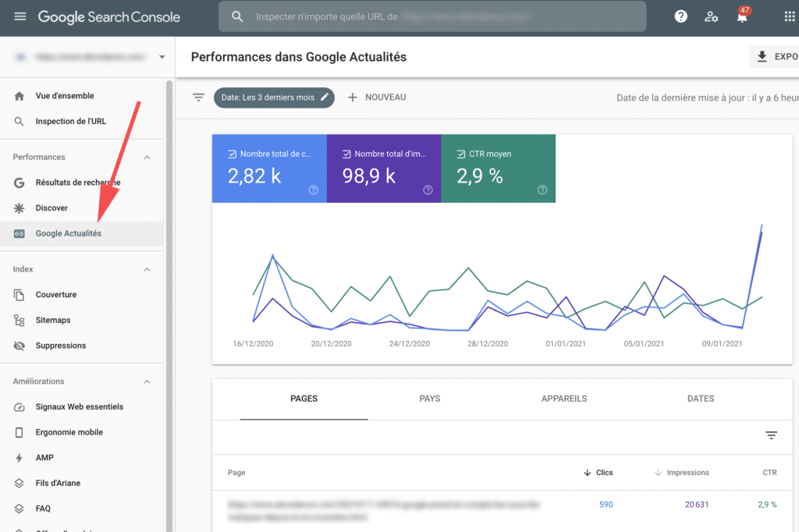Click the filter icon beside the date chip
Image resolution: width=799 pixels, height=532 pixels.
[x=199, y=98]
